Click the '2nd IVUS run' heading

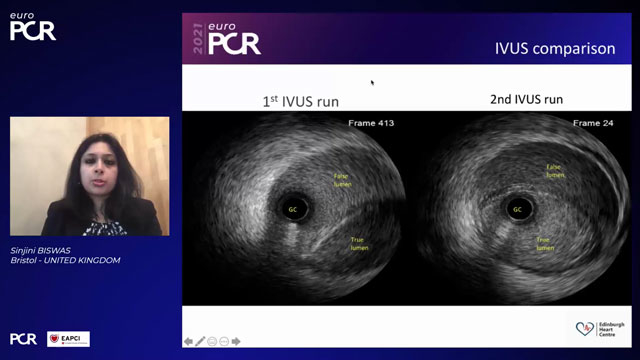coord(526,99)
